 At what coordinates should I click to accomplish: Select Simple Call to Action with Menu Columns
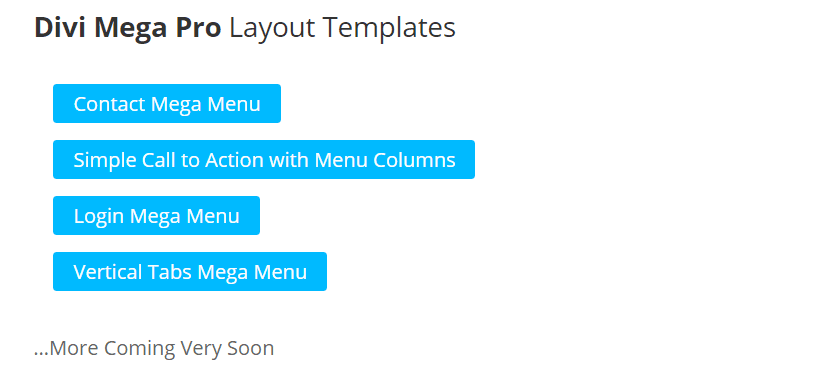pyautogui.click(x=264, y=160)
